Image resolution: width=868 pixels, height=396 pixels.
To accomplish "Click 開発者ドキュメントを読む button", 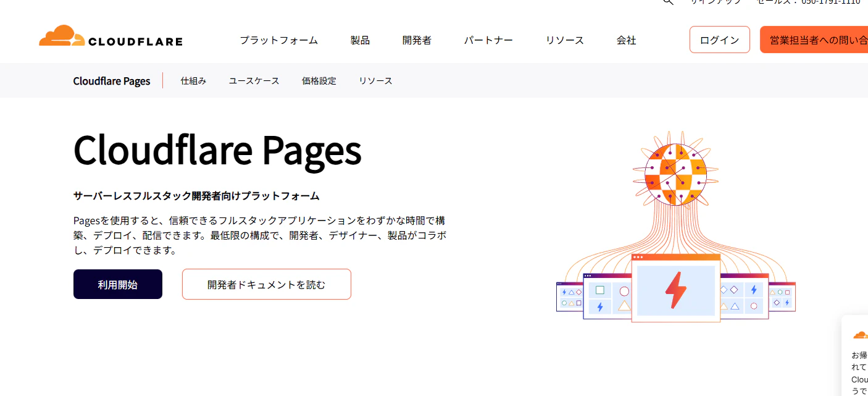I will point(267,284).
